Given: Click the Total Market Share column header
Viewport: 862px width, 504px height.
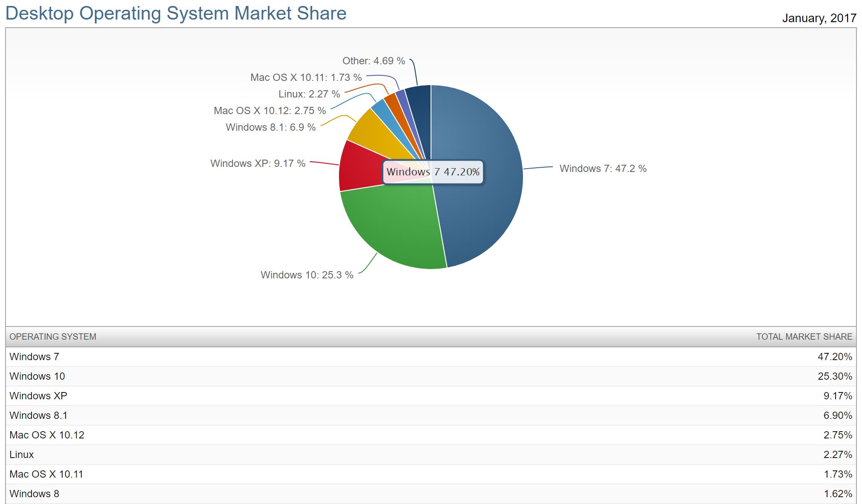Looking at the screenshot, I should point(804,337).
